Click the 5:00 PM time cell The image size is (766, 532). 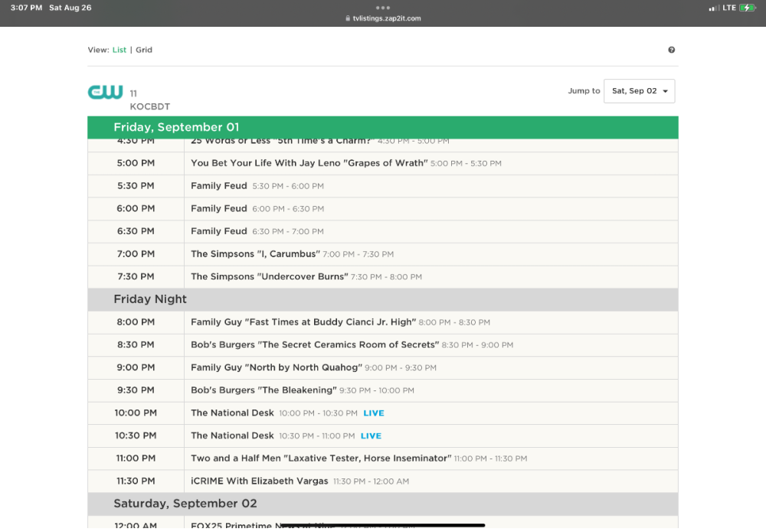tap(136, 163)
